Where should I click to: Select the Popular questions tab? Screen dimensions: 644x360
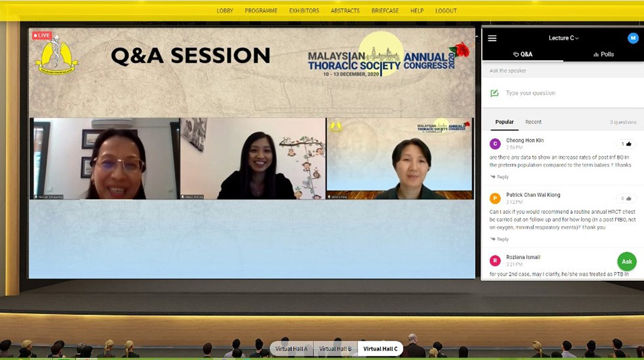(504, 122)
